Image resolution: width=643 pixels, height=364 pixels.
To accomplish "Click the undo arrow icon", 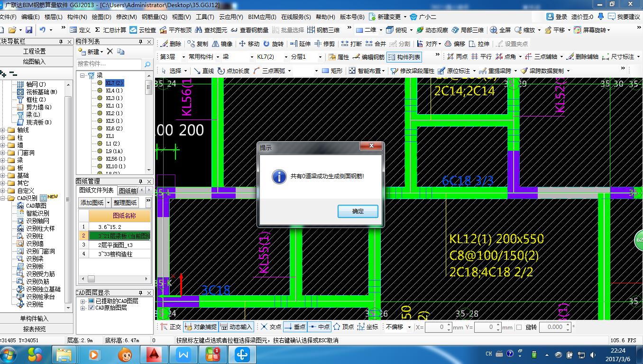I will [43, 30].
